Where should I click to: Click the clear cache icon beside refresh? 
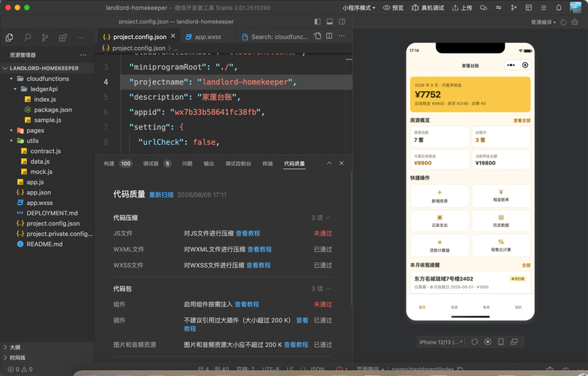pyautogui.click(x=575, y=23)
